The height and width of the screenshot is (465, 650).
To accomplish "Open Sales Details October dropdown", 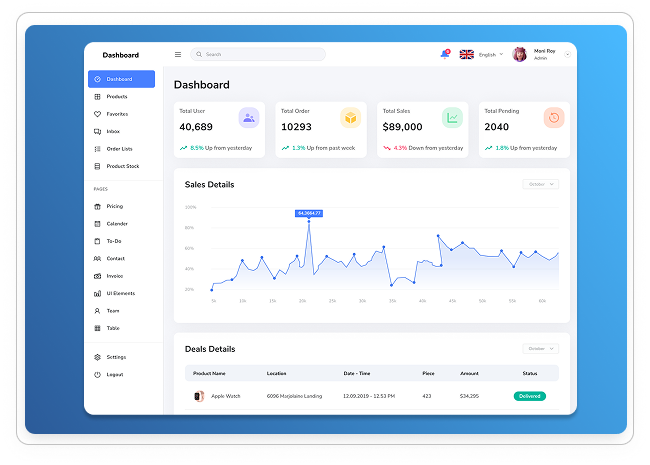I will pos(541,184).
